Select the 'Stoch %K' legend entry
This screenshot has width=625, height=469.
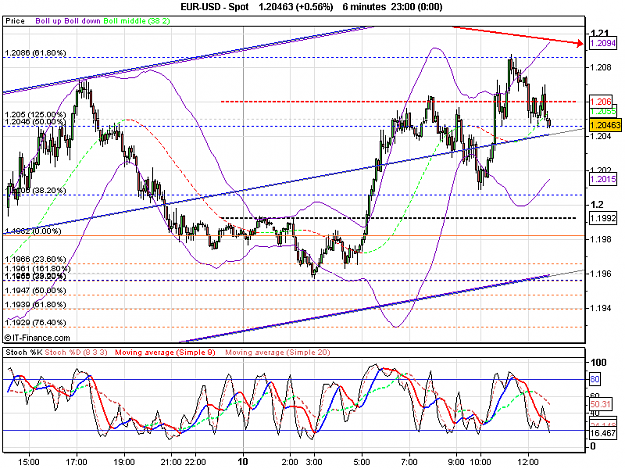click(x=24, y=352)
